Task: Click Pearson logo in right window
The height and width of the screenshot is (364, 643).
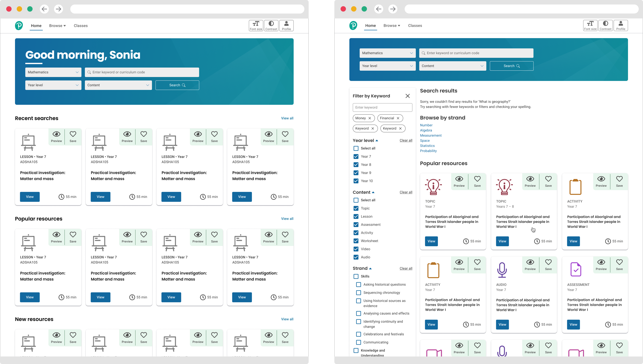Action: [x=353, y=25]
